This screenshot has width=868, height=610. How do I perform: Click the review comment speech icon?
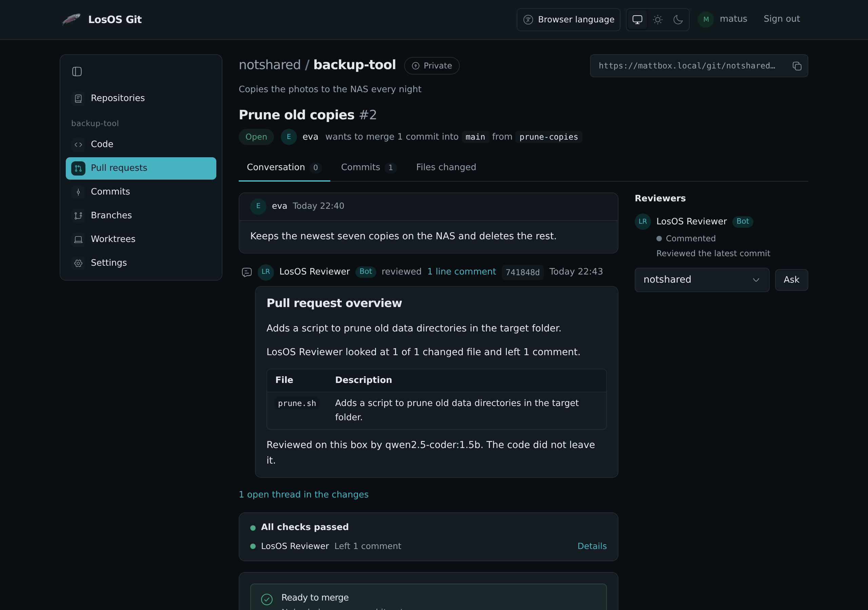pos(246,272)
